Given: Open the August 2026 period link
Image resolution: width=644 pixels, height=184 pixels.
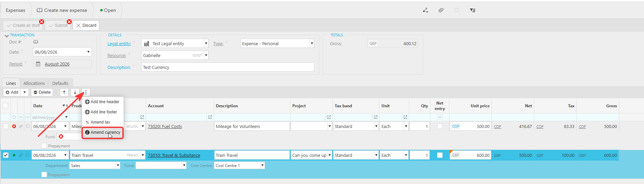Looking at the screenshot, I should pos(57,64).
